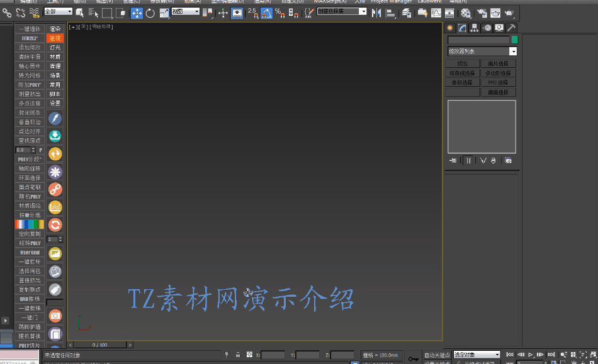Open the Layer Manager icon

[x=407, y=13]
